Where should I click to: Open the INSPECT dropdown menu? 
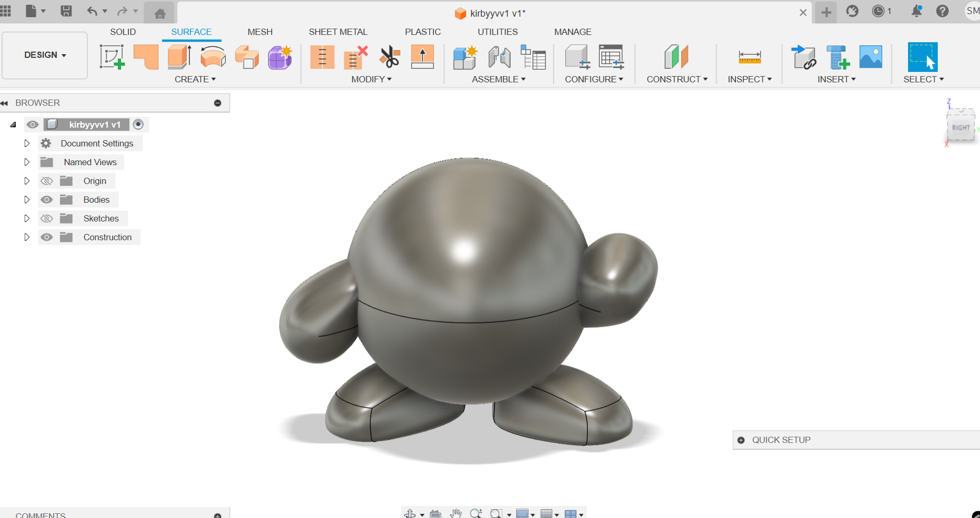click(x=749, y=79)
